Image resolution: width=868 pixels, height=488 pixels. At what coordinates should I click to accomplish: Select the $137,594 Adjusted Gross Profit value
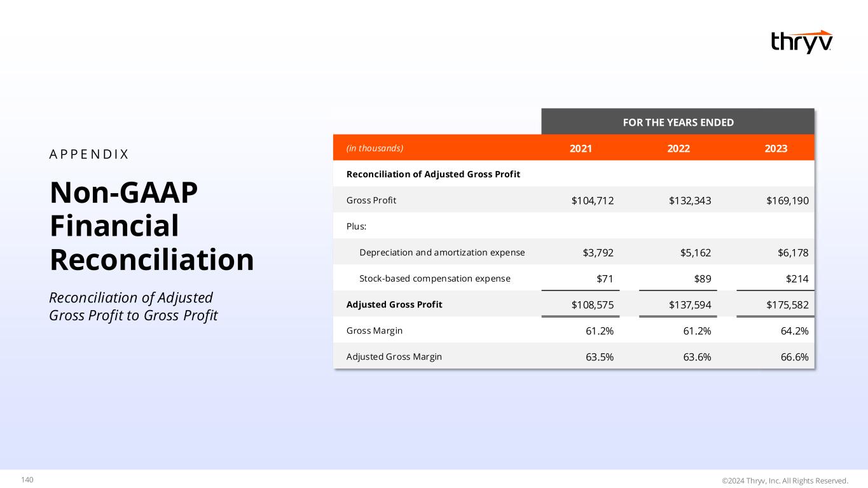pos(690,305)
